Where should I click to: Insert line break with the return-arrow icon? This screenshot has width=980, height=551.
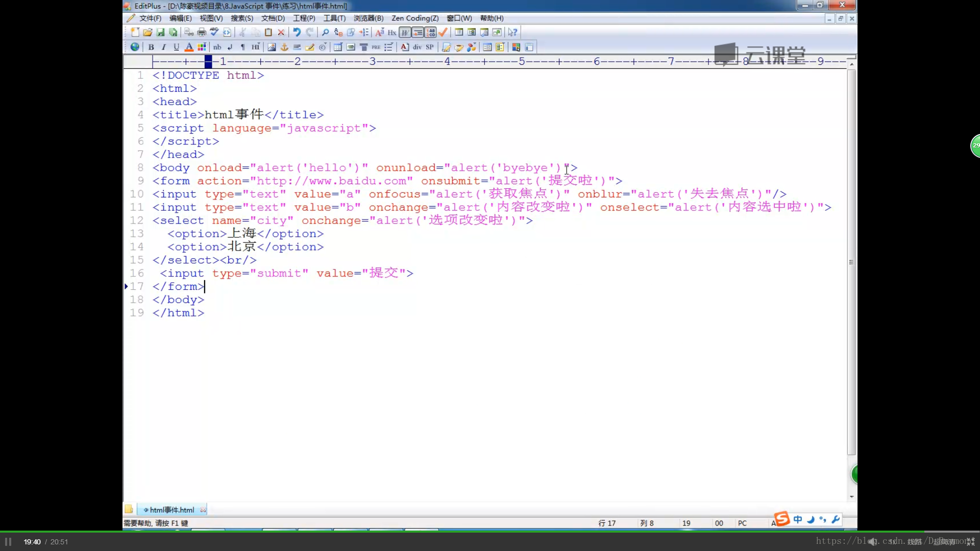pyautogui.click(x=230, y=47)
